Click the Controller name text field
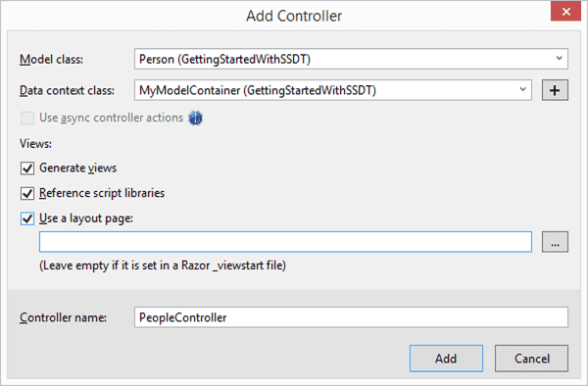The width and height of the screenshot is (588, 386). (351, 317)
